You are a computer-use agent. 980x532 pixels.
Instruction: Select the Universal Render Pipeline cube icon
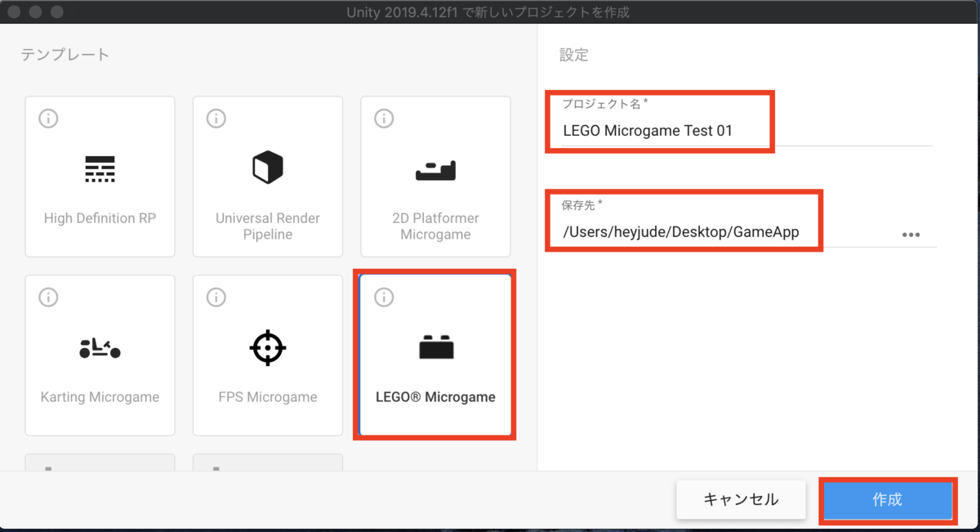(x=267, y=168)
